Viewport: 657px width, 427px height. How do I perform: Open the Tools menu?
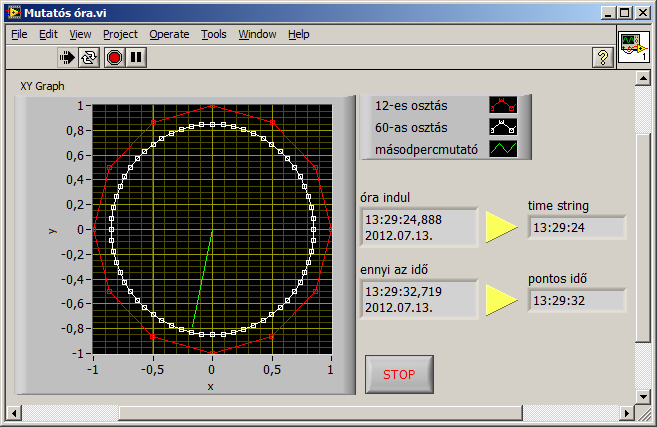[214, 34]
